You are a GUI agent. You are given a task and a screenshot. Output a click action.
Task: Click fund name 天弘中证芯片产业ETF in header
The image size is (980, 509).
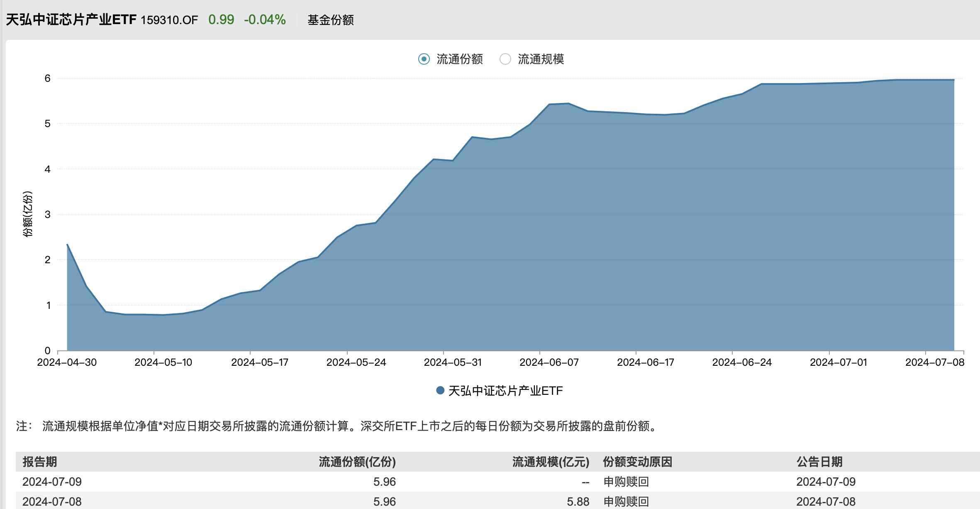tap(71, 20)
